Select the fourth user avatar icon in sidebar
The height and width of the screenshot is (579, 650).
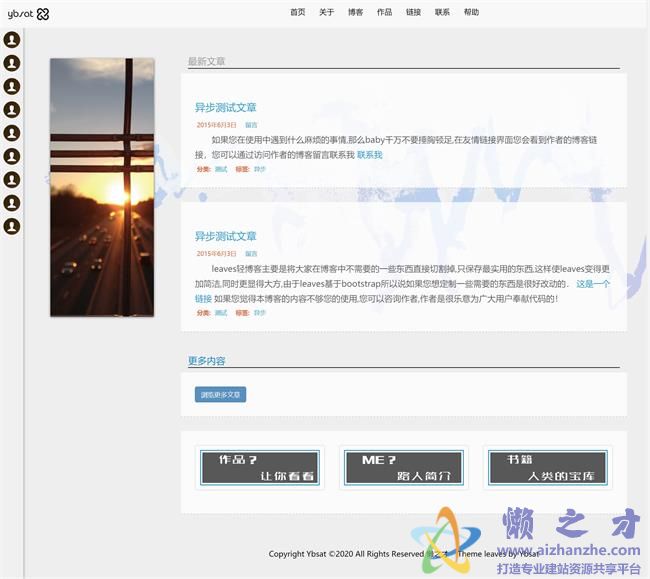(12, 110)
